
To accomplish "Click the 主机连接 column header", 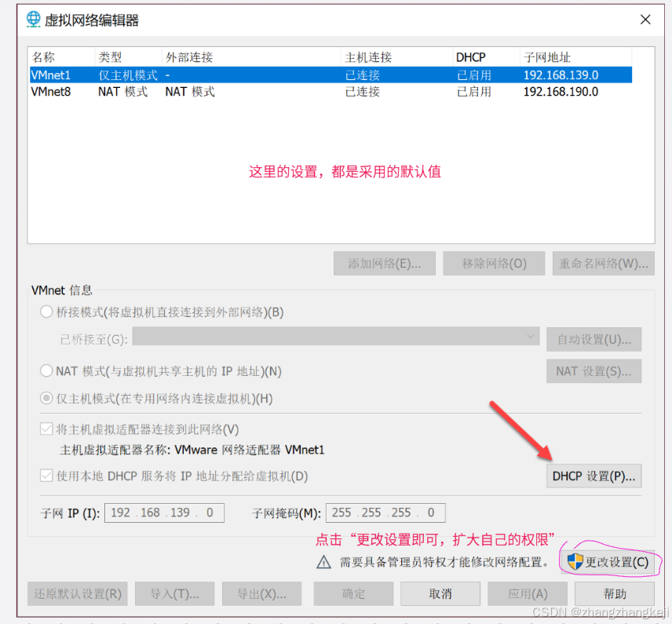I will coord(397,57).
